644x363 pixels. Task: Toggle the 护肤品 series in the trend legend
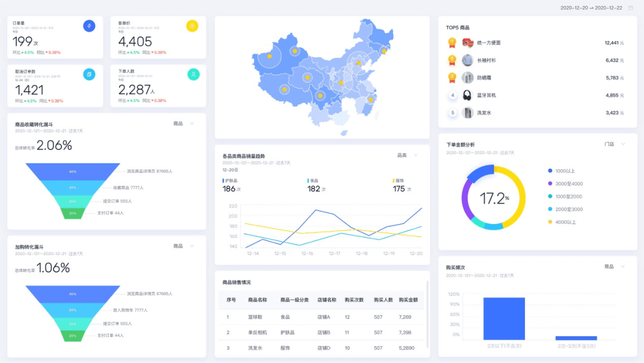(x=230, y=181)
